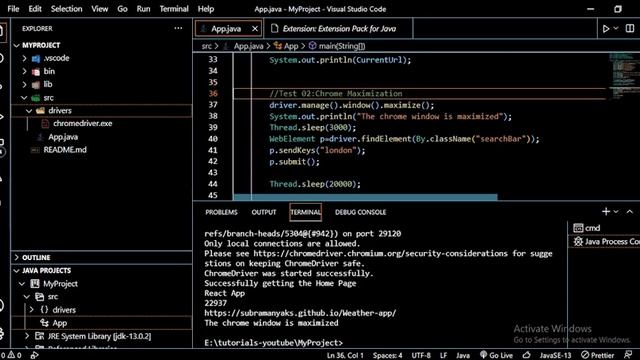Click the chromedriver.exe file icon

[45, 124]
